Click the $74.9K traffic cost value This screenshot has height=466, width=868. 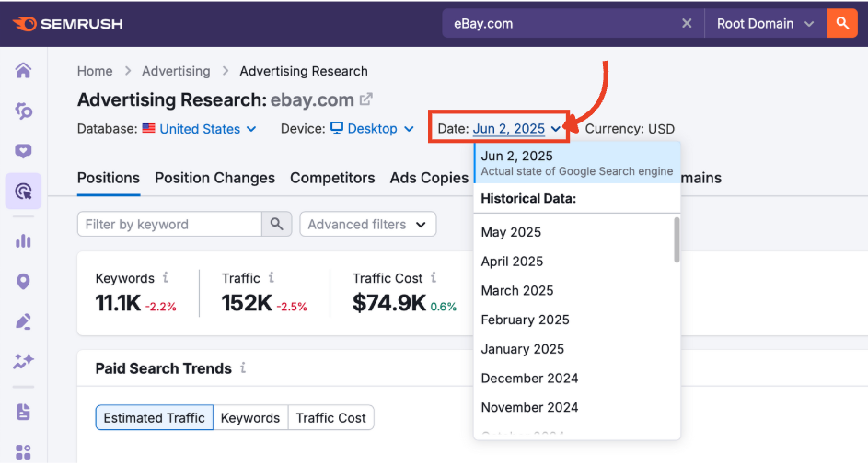point(389,303)
